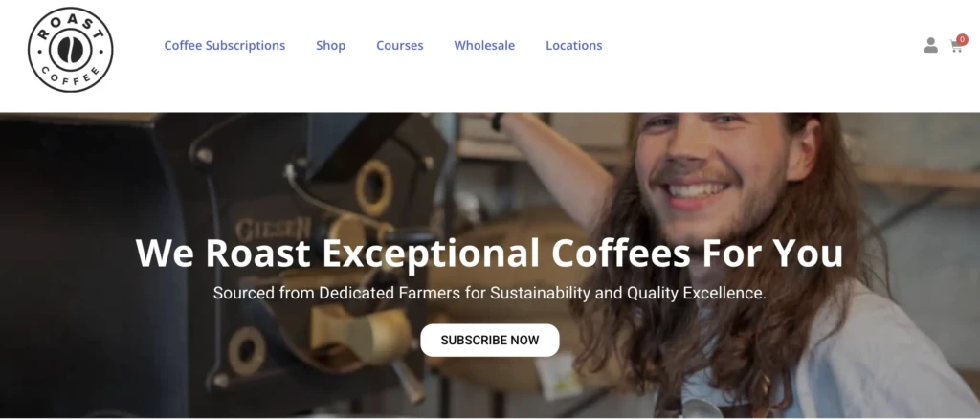Click the coffee bean in logo center

[70, 50]
